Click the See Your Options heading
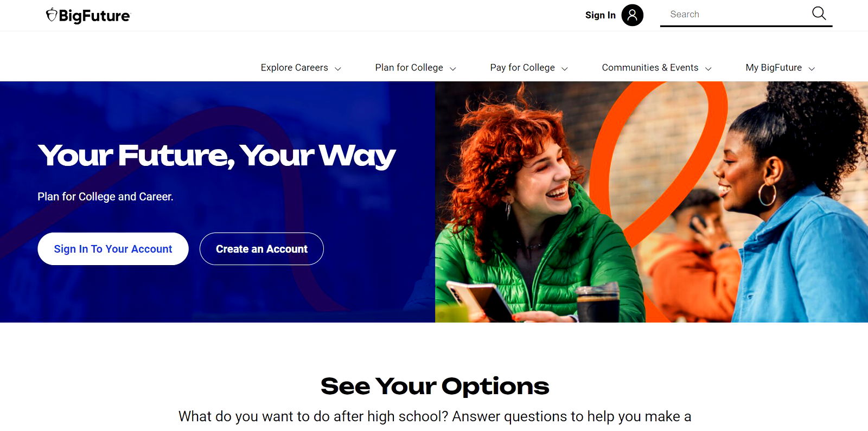The image size is (868, 431). (435, 386)
